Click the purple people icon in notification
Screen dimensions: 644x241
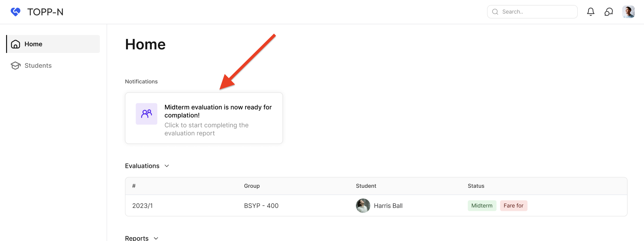[146, 114]
